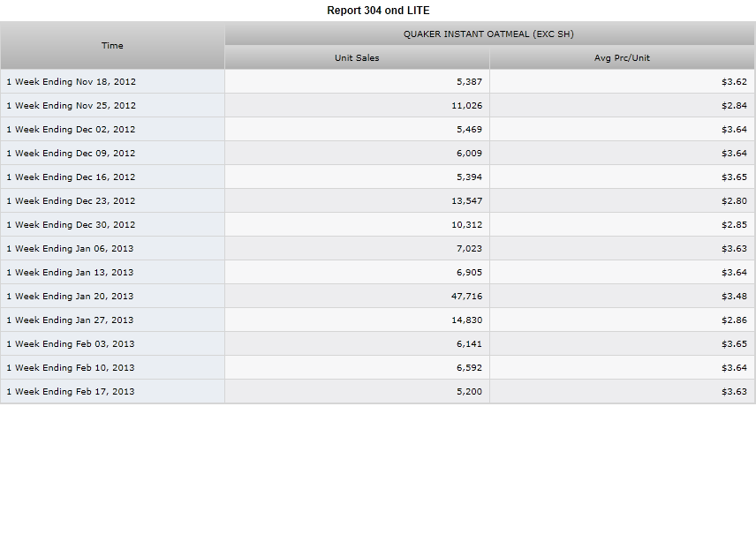This screenshot has width=756, height=557.
Task: Click the $3.64 price for Dec 02, 2012
Action: click(734, 129)
